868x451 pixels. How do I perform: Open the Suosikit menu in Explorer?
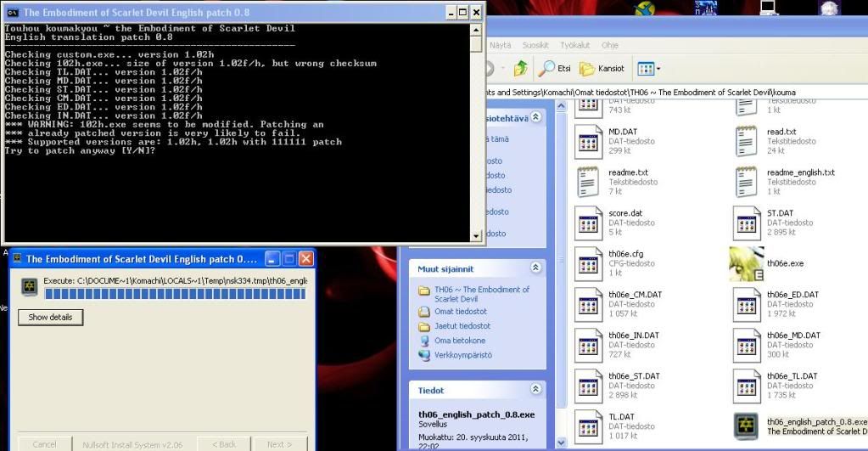click(535, 45)
